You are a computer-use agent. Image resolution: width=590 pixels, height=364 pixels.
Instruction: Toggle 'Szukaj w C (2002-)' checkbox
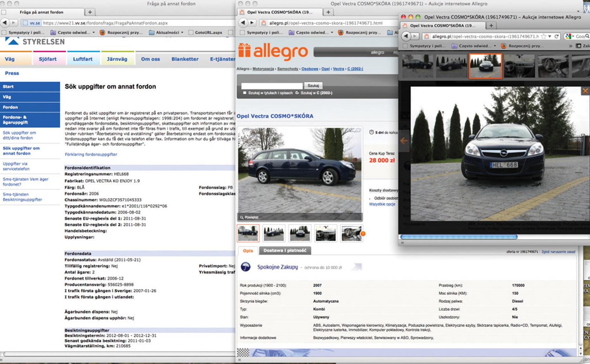pos(297,93)
